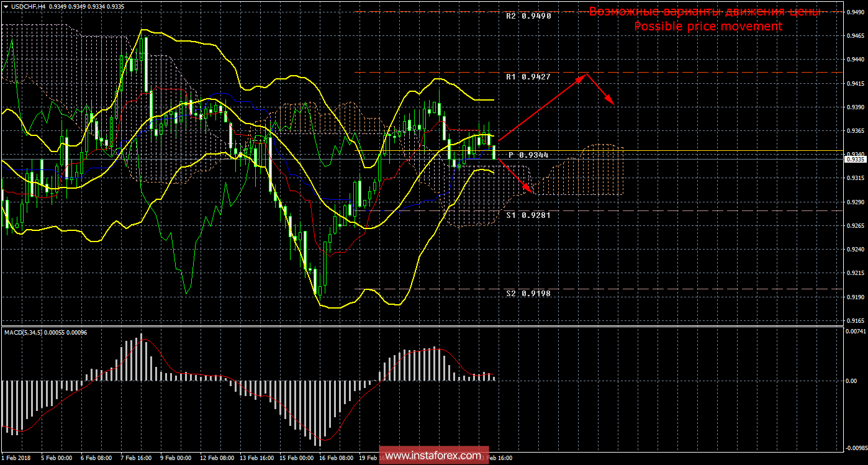Click the 'Possible price movement' red text
Viewport: 868px width, 465px height.
click(x=707, y=26)
